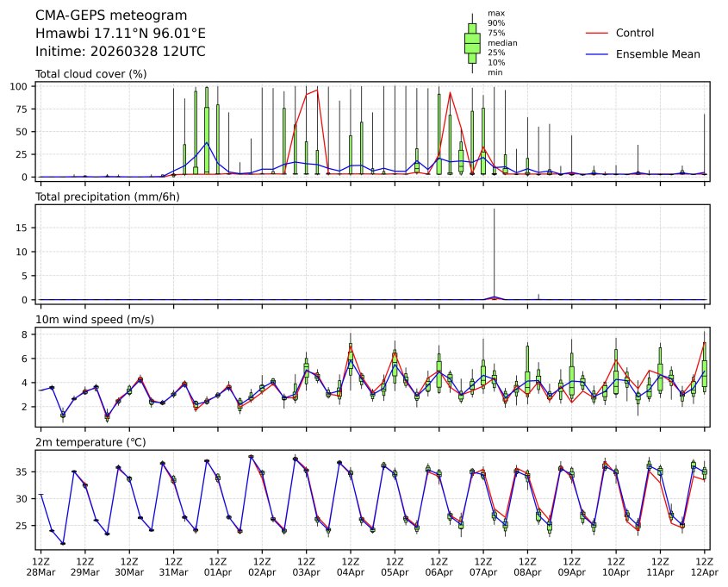The image size is (728, 587).
Task: Click the 'Hmawbi 17.11°N 96.01°E' location text
Action: click(120, 34)
